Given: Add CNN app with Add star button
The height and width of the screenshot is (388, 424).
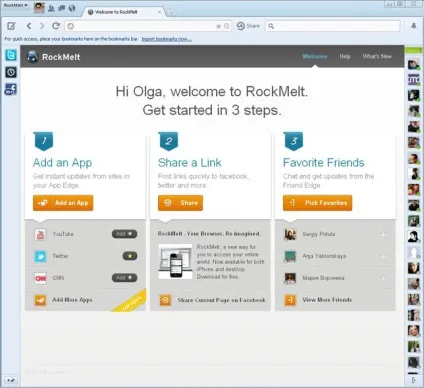Looking at the screenshot, I should 124,278.
